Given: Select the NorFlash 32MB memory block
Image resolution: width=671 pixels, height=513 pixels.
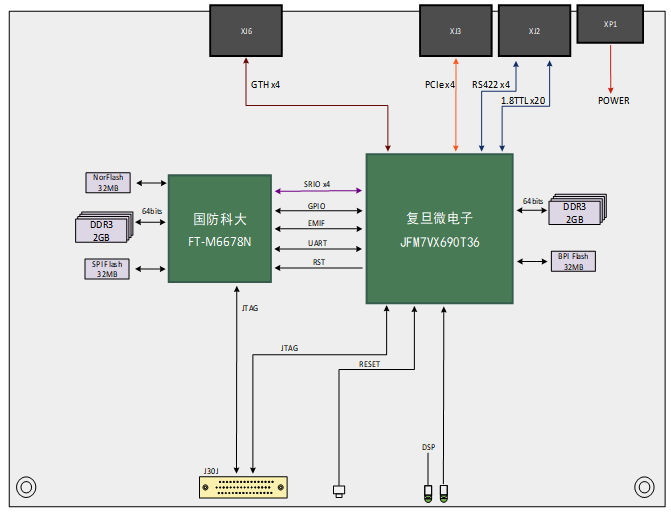Looking at the screenshot, I should point(108,183).
